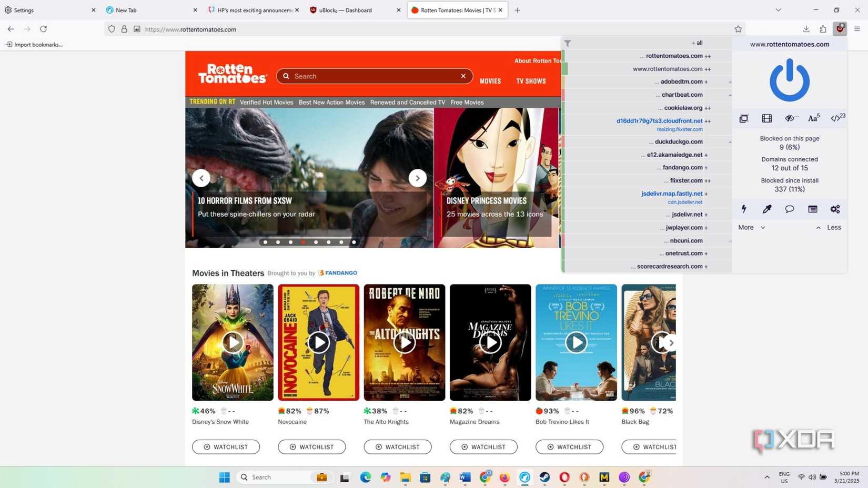
Task: Open the uBlock dashboard gears icon
Action: [x=835, y=209]
